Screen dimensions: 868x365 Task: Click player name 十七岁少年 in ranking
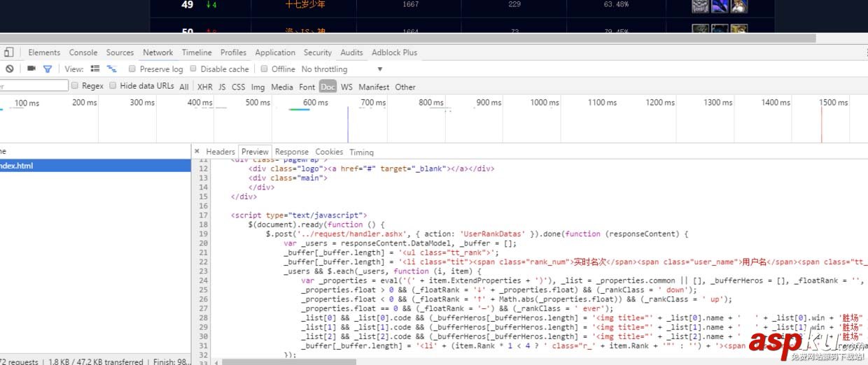305,4
